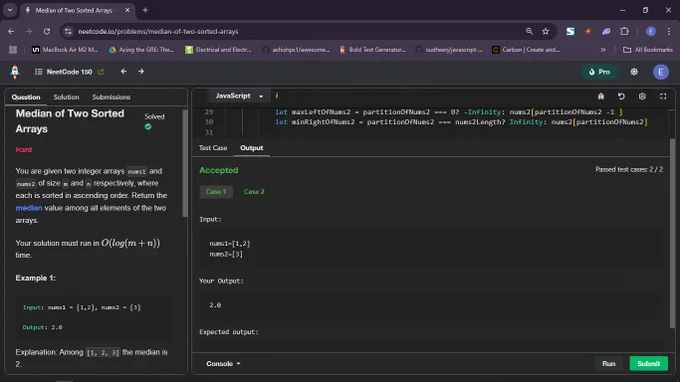
Task: Click the Run button
Action: pyautogui.click(x=608, y=364)
